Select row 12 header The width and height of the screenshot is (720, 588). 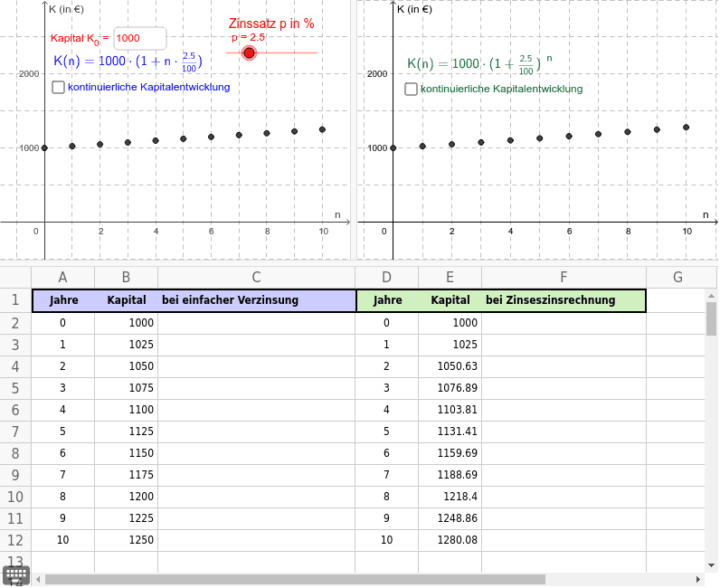15,540
